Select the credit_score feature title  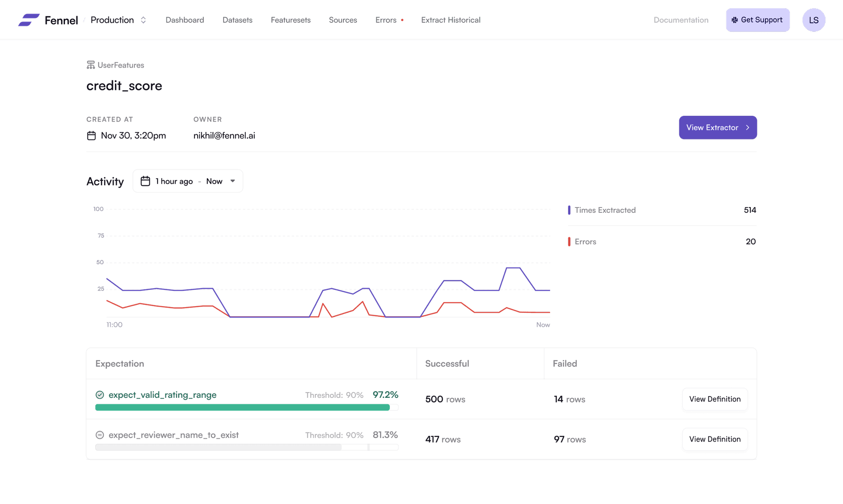[124, 86]
